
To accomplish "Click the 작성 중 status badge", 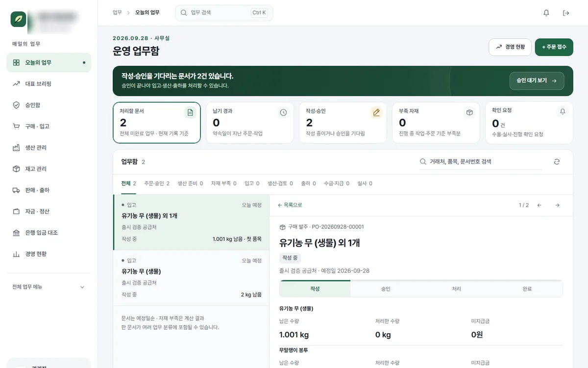I will (290, 258).
